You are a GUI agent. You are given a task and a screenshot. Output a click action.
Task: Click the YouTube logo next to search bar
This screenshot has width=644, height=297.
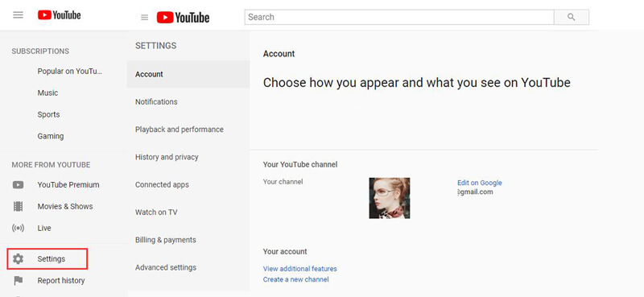pos(184,17)
